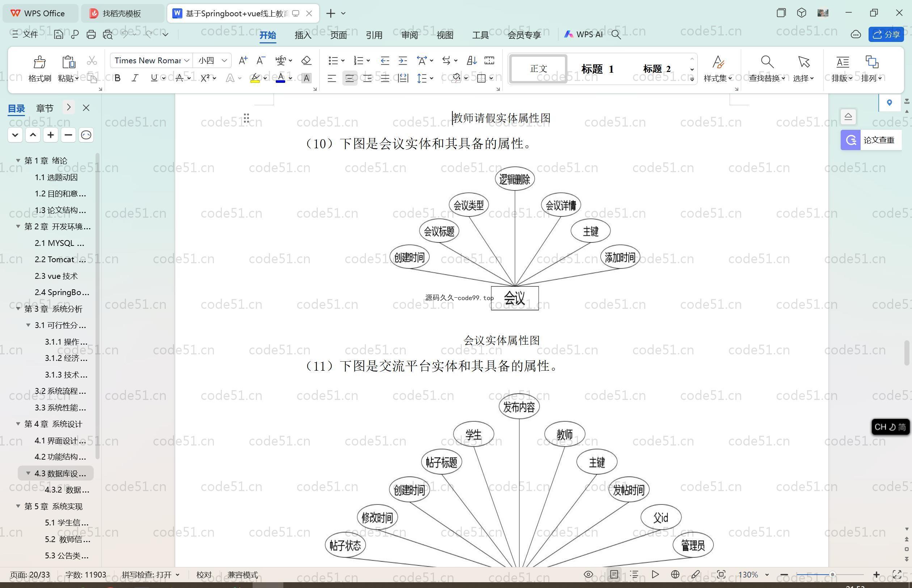Screen dimensions: 912x588
Task: Toggle center alignment
Action: pyautogui.click(x=350, y=78)
